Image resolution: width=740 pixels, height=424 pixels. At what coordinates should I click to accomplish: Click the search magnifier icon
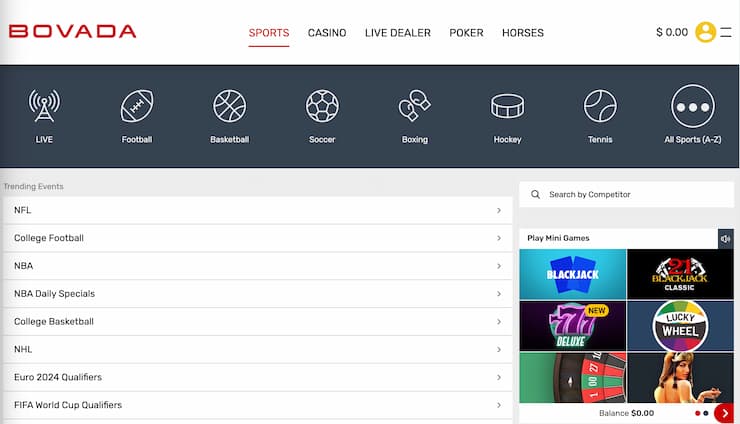pyautogui.click(x=535, y=194)
